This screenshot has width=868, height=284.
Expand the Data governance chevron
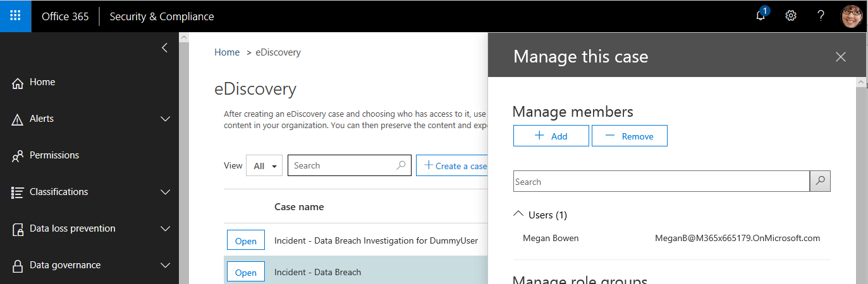(165, 265)
